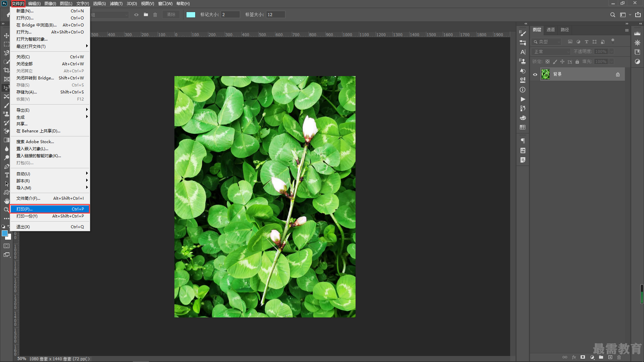Toggle the layer filter on/off switch
This screenshot has height=362, width=644.
pyautogui.click(x=612, y=41)
